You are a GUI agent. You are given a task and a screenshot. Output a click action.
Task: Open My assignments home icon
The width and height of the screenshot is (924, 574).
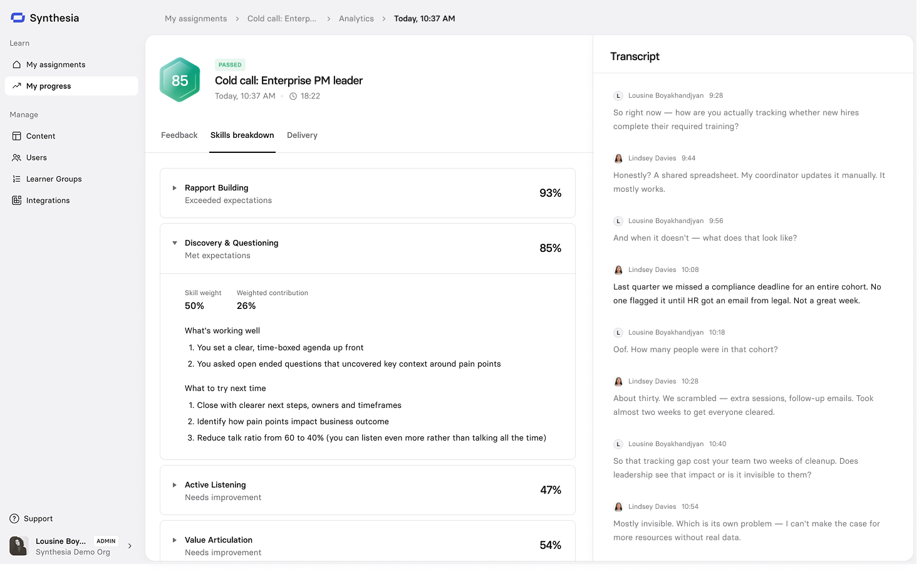tap(17, 65)
